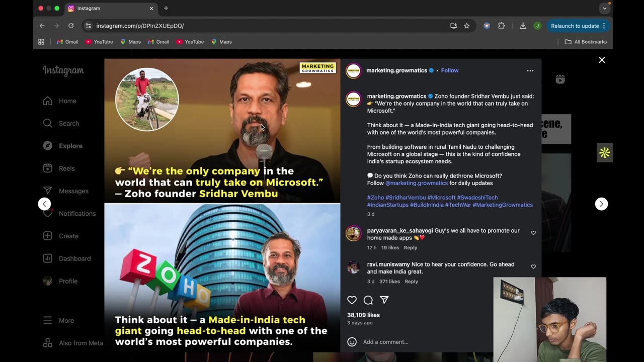
Task: Open the Messages sidebar icon
Action: coord(48,191)
